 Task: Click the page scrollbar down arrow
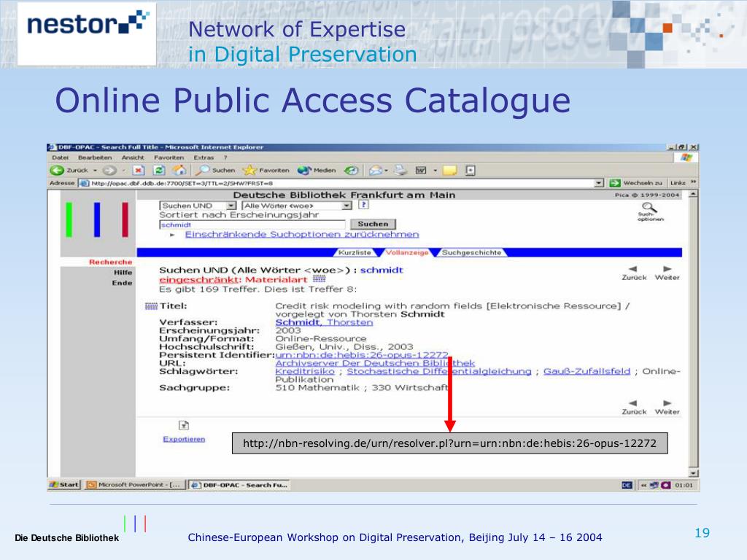click(694, 473)
